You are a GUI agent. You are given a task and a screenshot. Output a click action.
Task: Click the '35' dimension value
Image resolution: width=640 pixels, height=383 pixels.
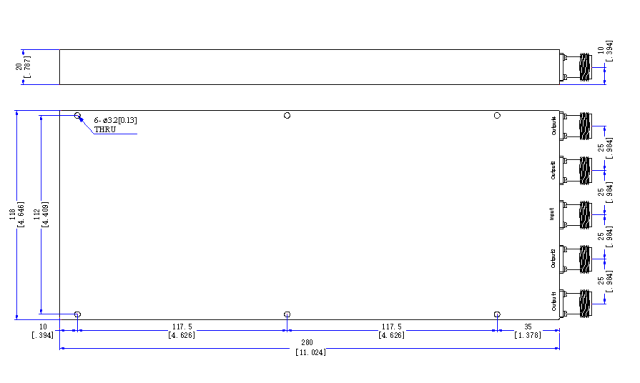click(528, 327)
